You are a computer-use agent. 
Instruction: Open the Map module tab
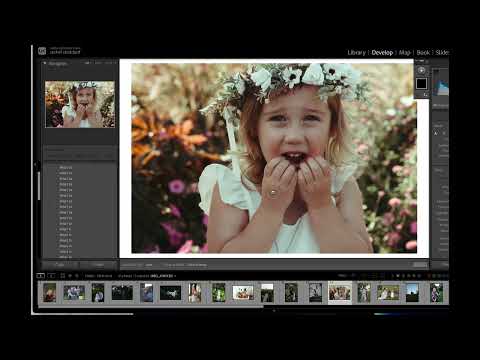click(404, 53)
